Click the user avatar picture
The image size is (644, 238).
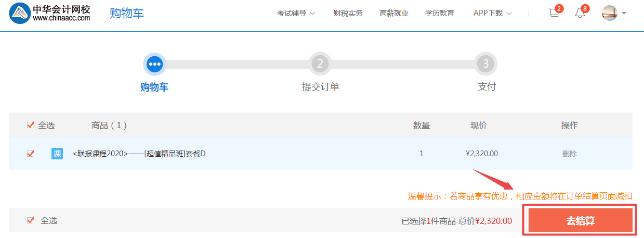click(610, 13)
